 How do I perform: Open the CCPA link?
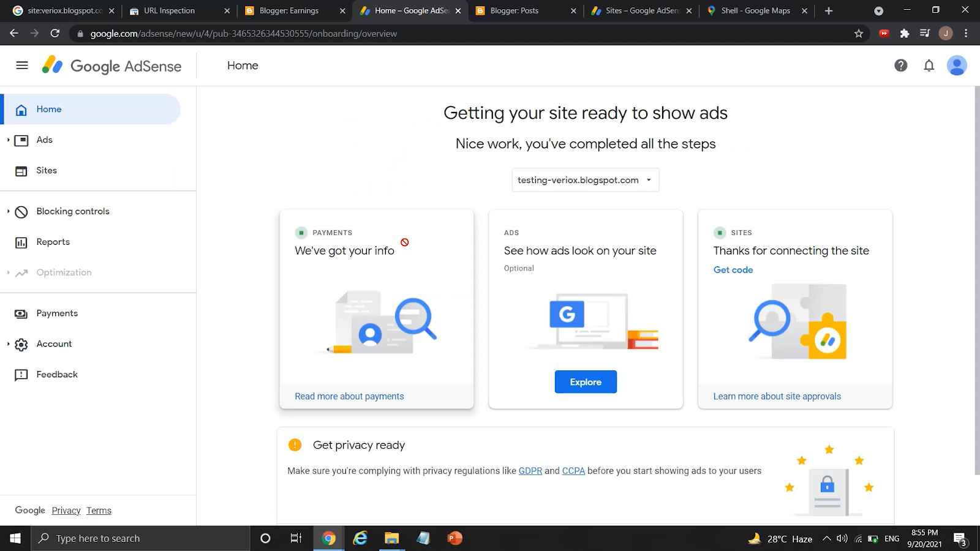point(573,471)
